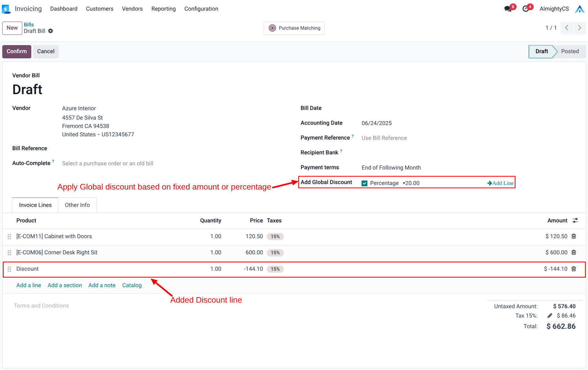Open the Reporting menu
The width and height of the screenshot is (588, 370).
coord(163,9)
